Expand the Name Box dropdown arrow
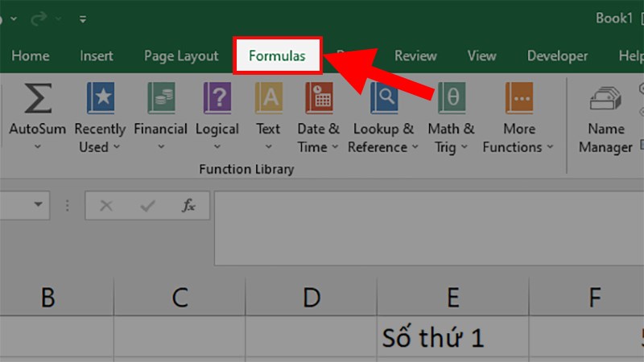 pos(37,206)
